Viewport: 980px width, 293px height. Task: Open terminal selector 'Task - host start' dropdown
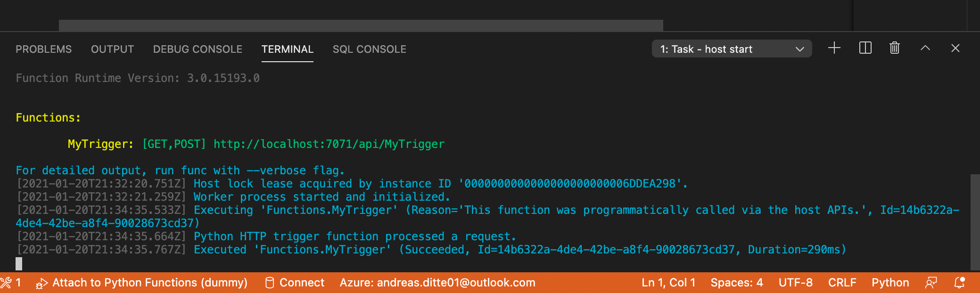click(x=732, y=49)
